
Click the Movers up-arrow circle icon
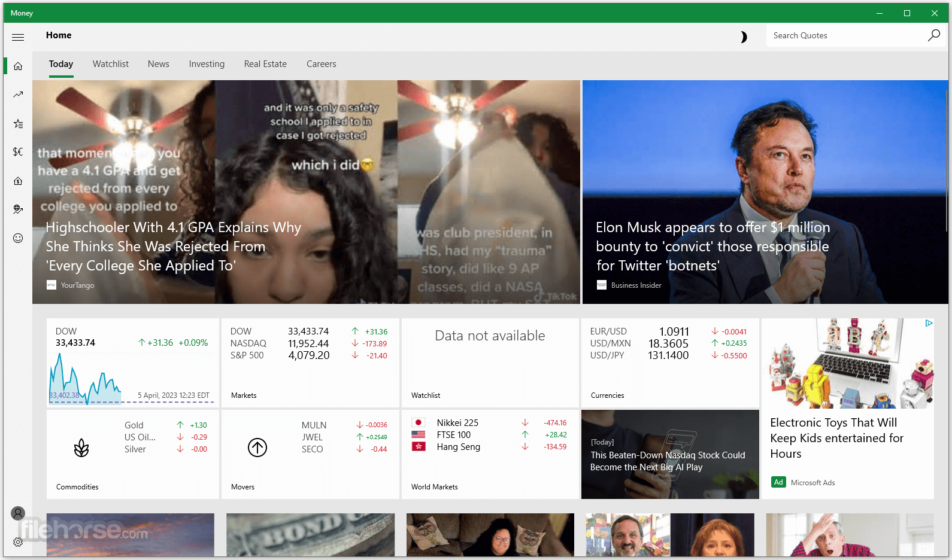[257, 448]
